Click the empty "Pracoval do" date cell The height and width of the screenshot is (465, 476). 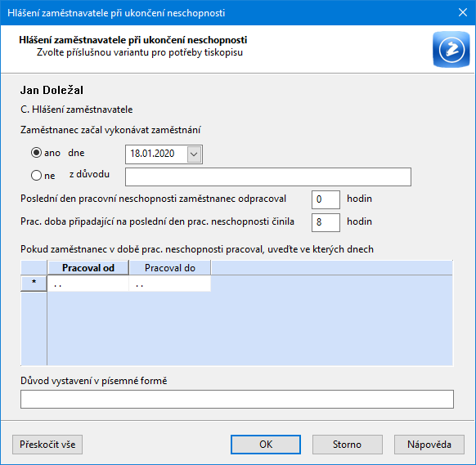170,284
